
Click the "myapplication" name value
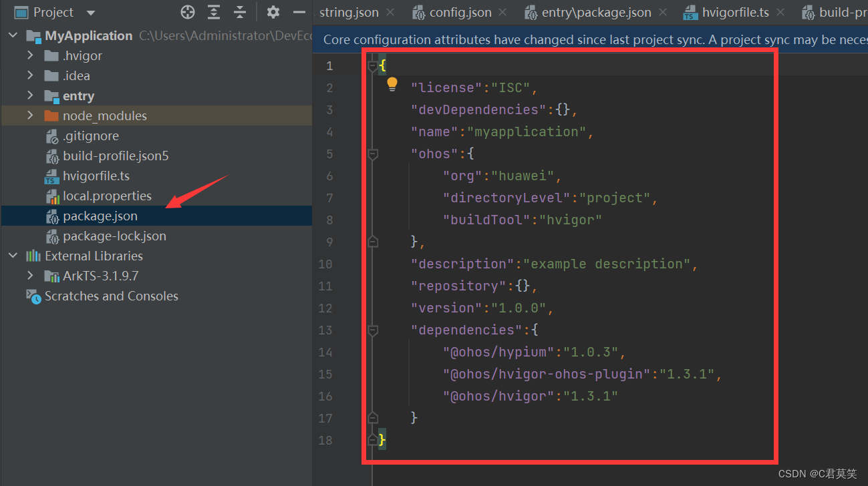[527, 132]
